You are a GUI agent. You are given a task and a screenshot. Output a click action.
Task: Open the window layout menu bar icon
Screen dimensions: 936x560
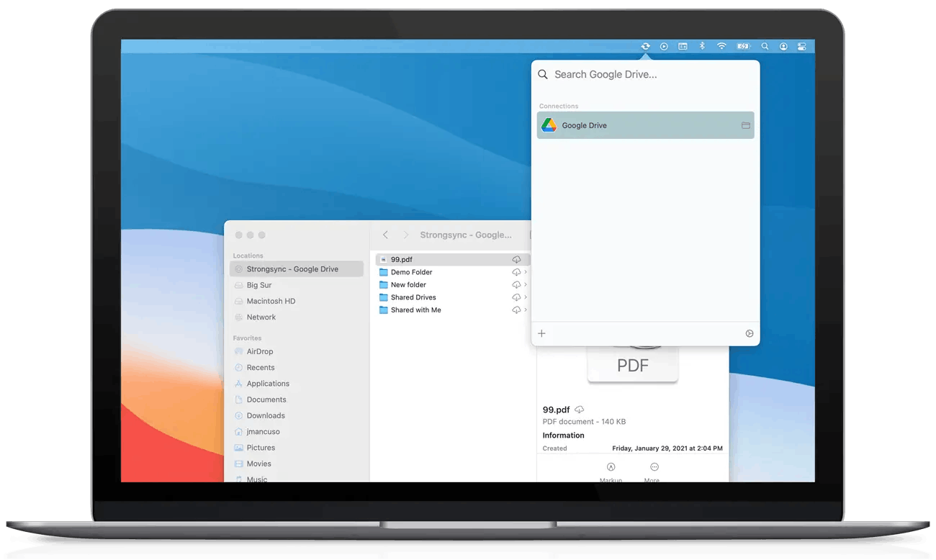click(683, 46)
